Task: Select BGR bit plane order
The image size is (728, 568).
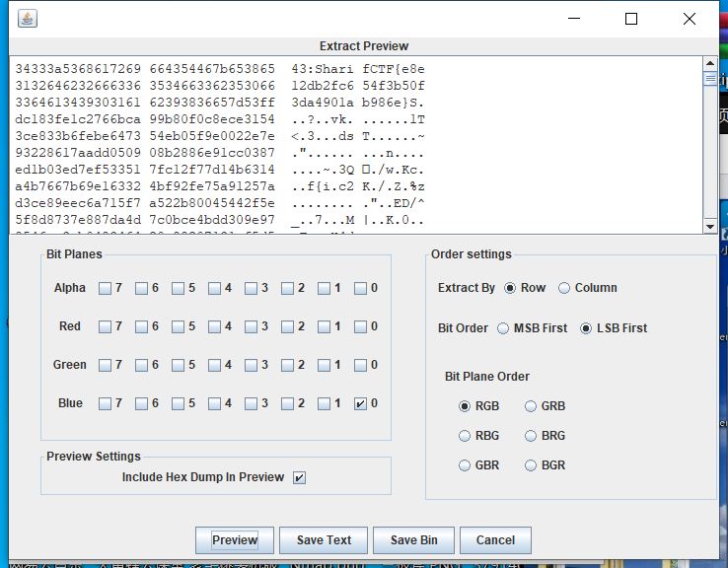Action: pyautogui.click(x=531, y=465)
